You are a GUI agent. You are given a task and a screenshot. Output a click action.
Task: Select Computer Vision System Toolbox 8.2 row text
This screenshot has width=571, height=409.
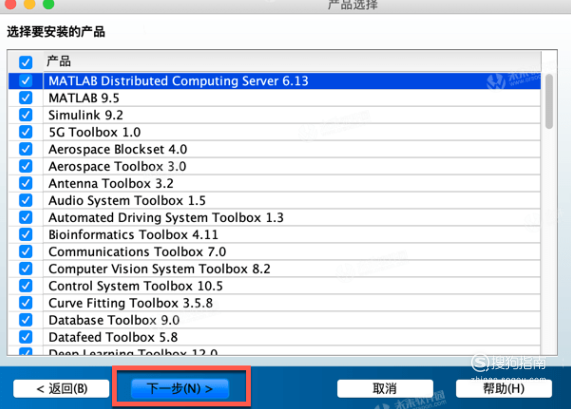tap(160, 269)
